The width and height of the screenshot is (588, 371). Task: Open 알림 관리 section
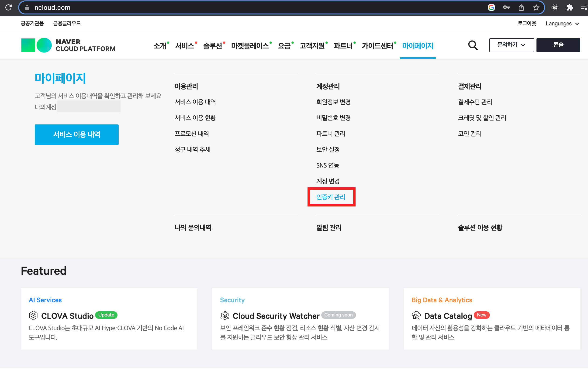(329, 227)
